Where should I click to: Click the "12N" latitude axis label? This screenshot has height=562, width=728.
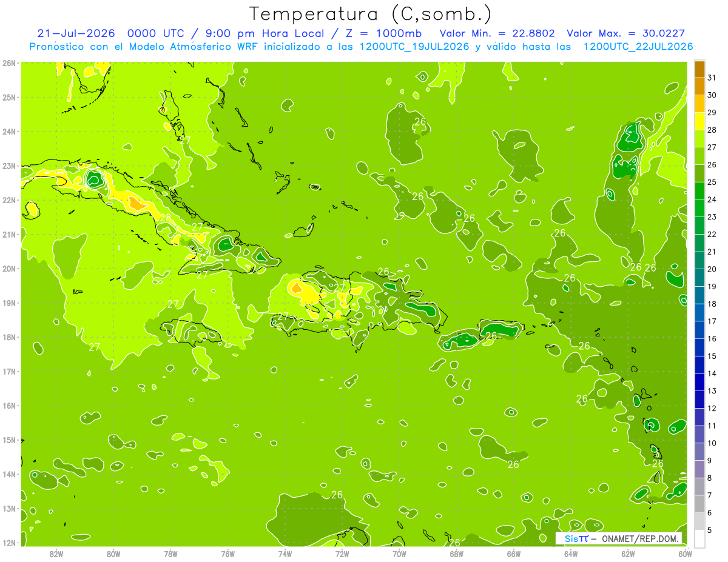10,543
